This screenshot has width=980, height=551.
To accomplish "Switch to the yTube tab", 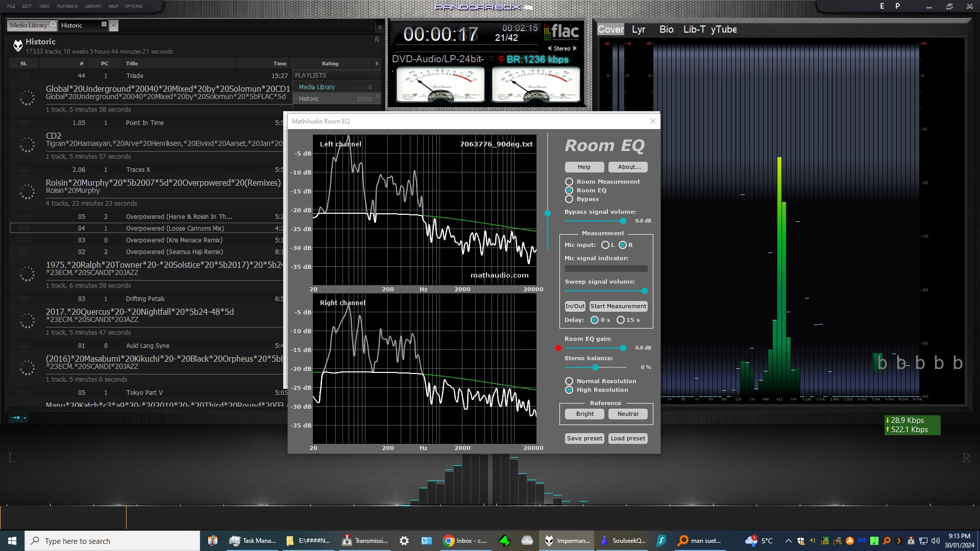I will [x=724, y=30].
